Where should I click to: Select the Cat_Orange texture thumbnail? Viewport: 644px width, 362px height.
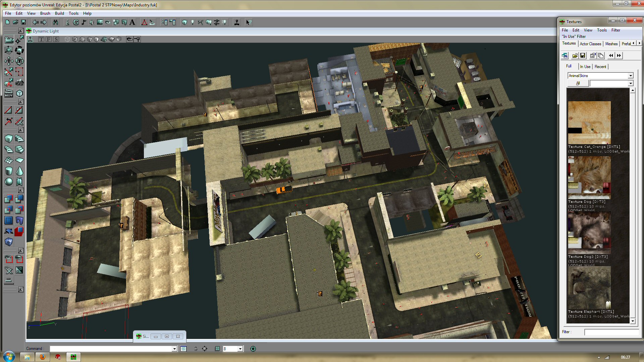(589, 123)
